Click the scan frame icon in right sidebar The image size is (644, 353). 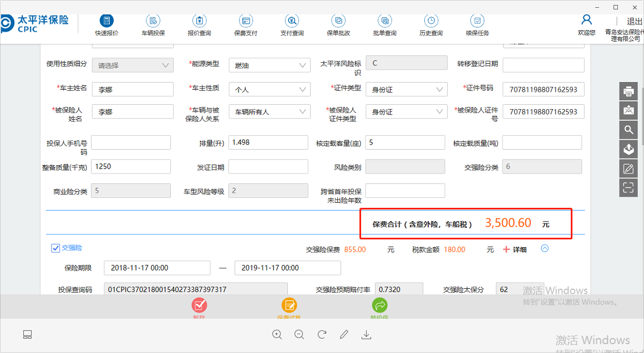pyautogui.click(x=628, y=187)
